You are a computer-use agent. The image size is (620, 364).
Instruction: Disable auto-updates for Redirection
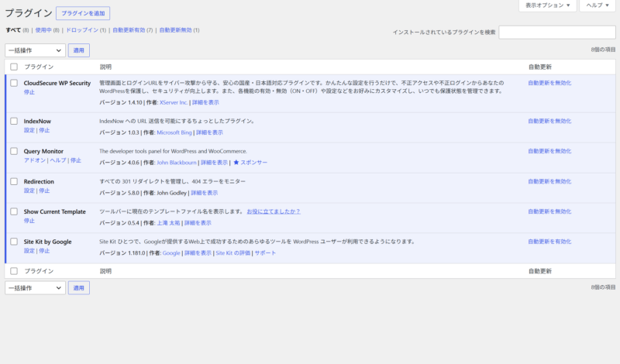click(x=549, y=181)
